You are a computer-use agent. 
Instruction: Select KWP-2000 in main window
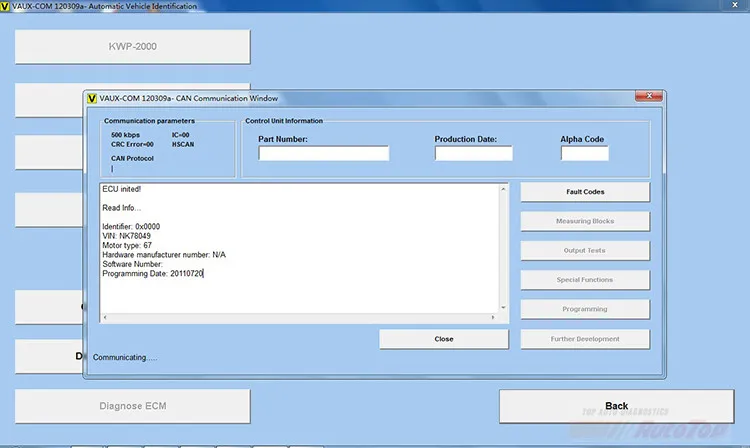point(132,46)
